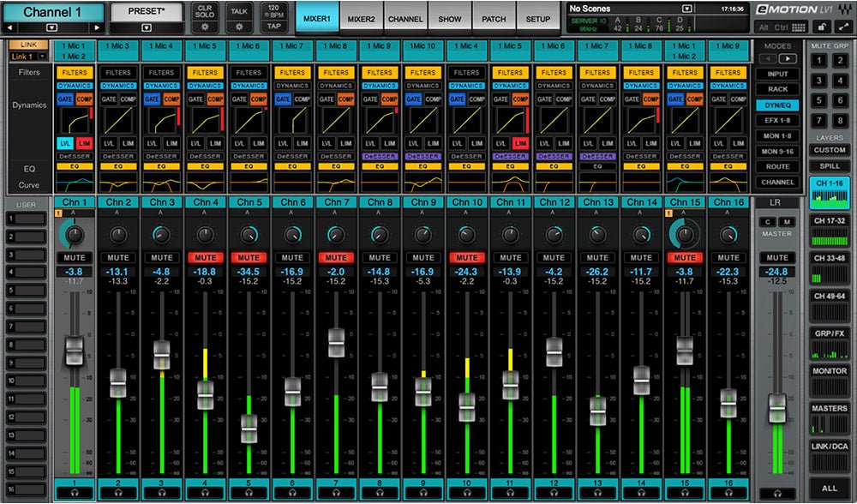Viewport: 857px width, 504px height.
Task: Click the TALK button
Action: coord(239,11)
